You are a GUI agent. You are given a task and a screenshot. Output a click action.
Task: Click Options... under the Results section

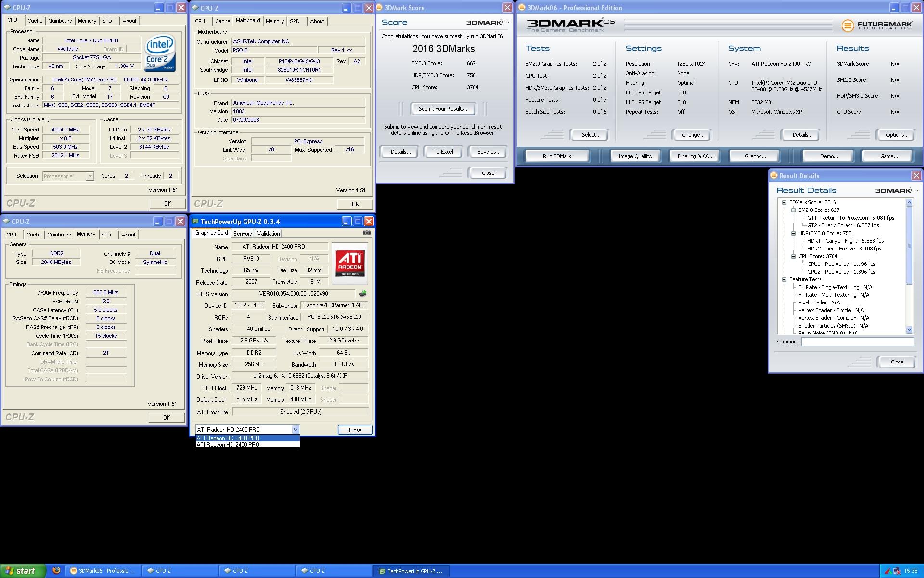tap(897, 135)
